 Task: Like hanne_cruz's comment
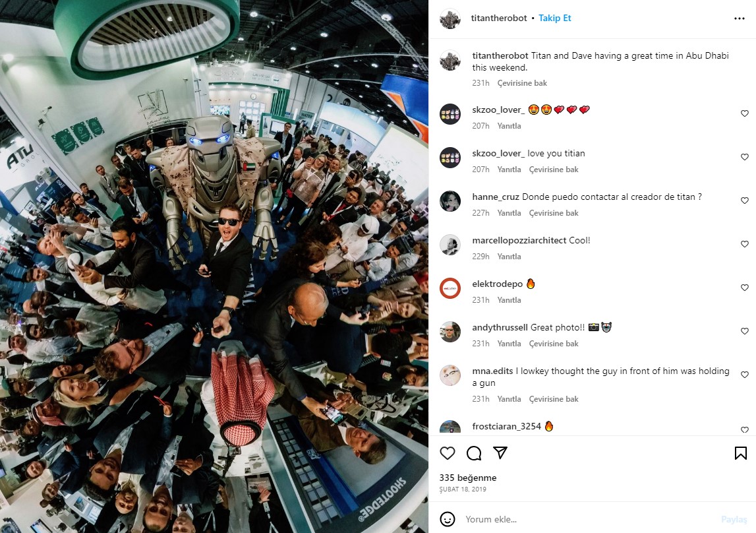click(x=744, y=201)
